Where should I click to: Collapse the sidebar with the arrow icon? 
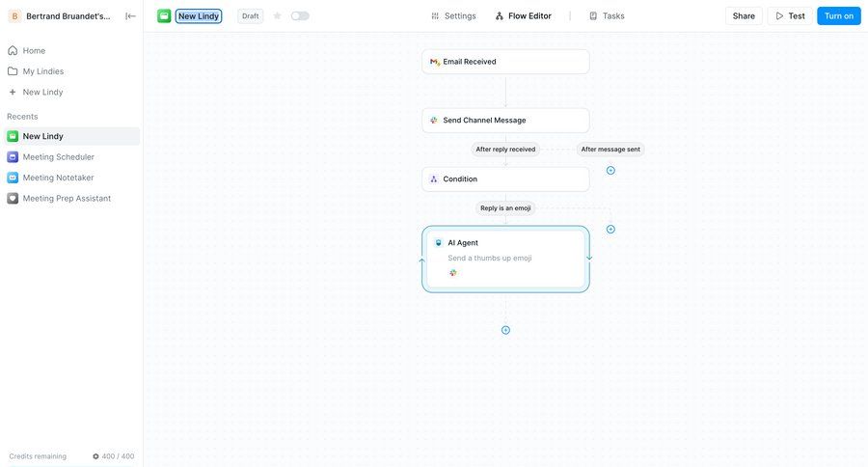click(x=130, y=16)
